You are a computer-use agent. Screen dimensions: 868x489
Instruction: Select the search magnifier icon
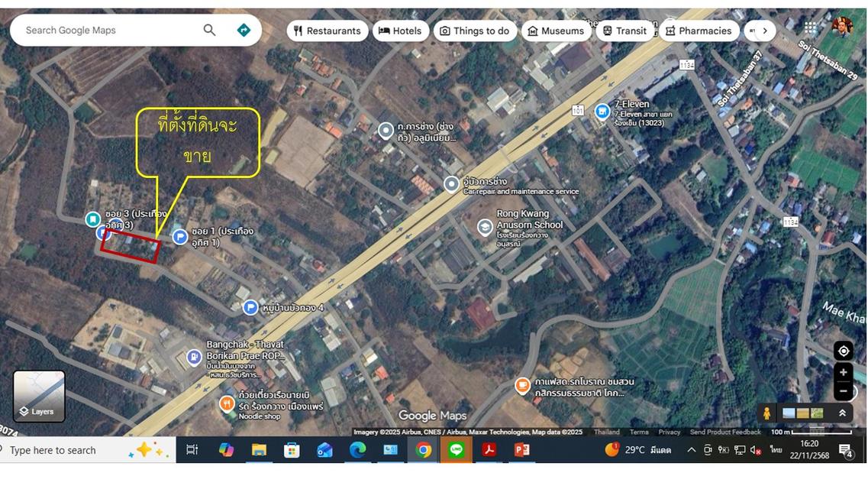208,30
